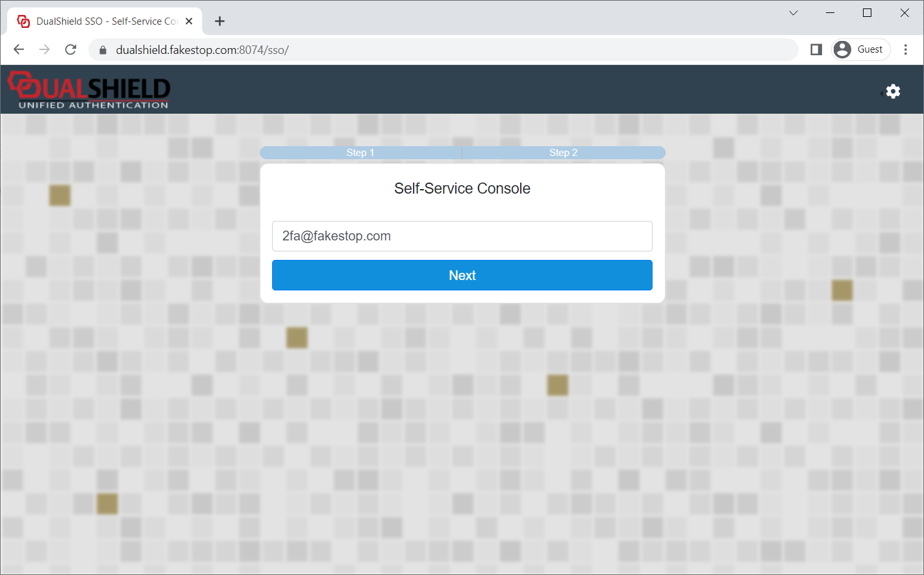Click the forward navigation arrow
Viewport: 924px width, 575px height.
click(45, 50)
